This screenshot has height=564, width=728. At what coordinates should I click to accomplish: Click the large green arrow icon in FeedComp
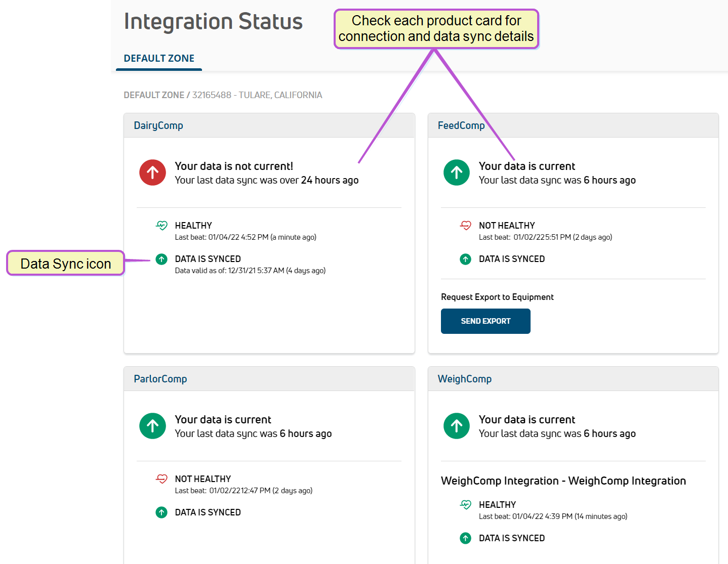tap(457, 172)
